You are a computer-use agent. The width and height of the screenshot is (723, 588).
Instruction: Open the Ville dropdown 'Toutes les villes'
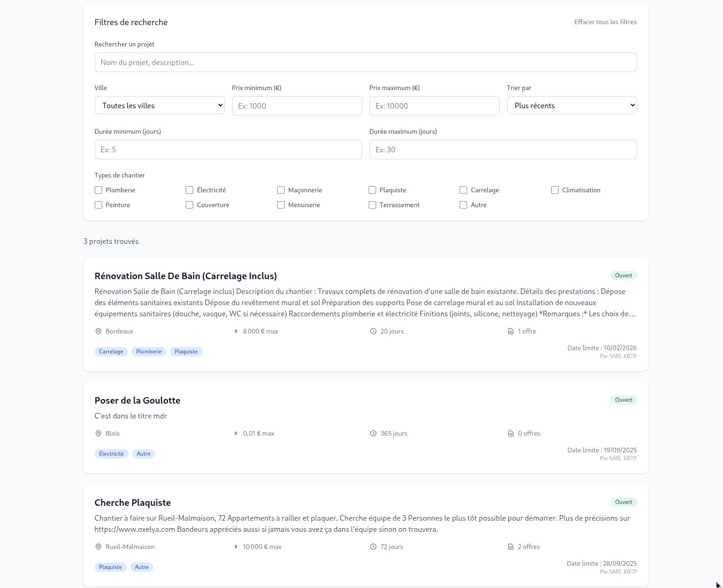160,105
